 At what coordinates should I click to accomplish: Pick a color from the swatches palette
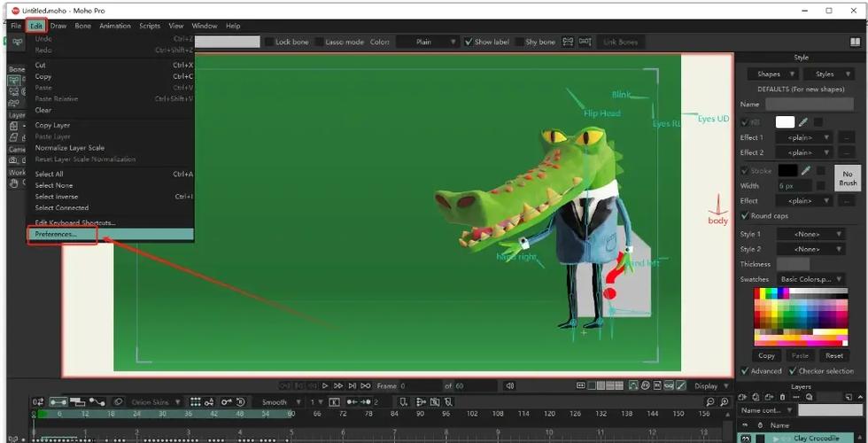point(801,317)
